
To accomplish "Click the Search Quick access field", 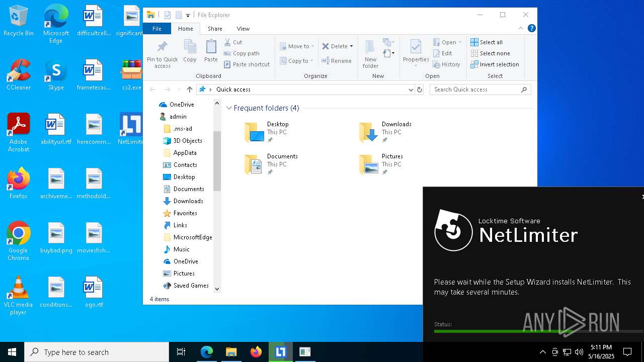I will [480, 89].
